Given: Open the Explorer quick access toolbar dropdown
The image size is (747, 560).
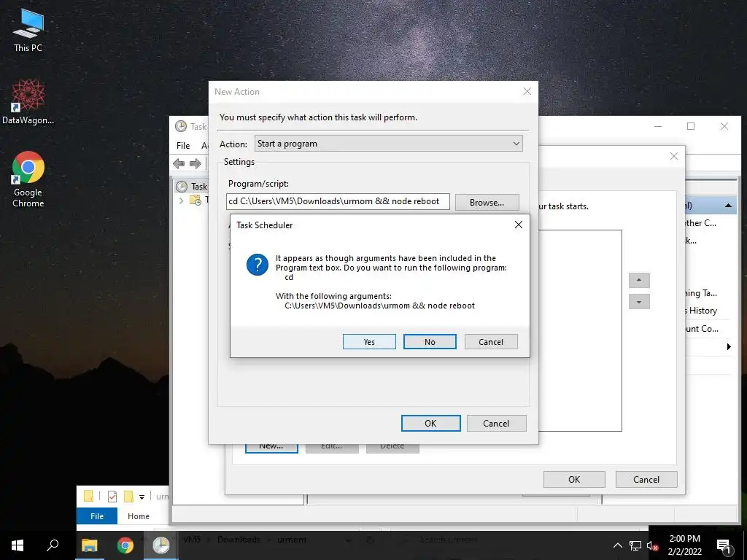Looking at the screenshot, I should pos(142,497).
